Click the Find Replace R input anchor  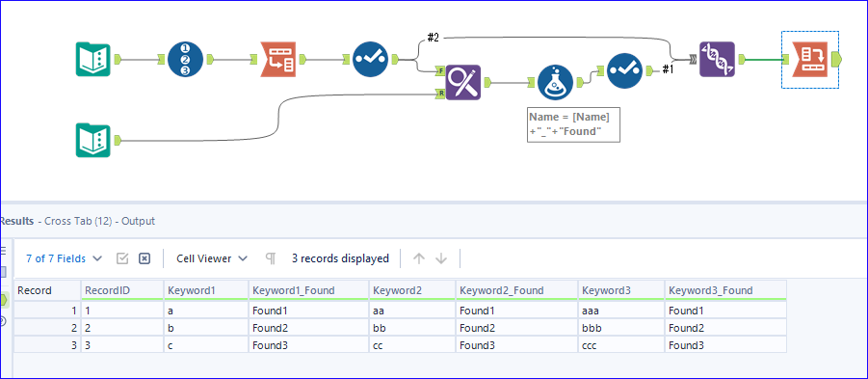[440, 94]
